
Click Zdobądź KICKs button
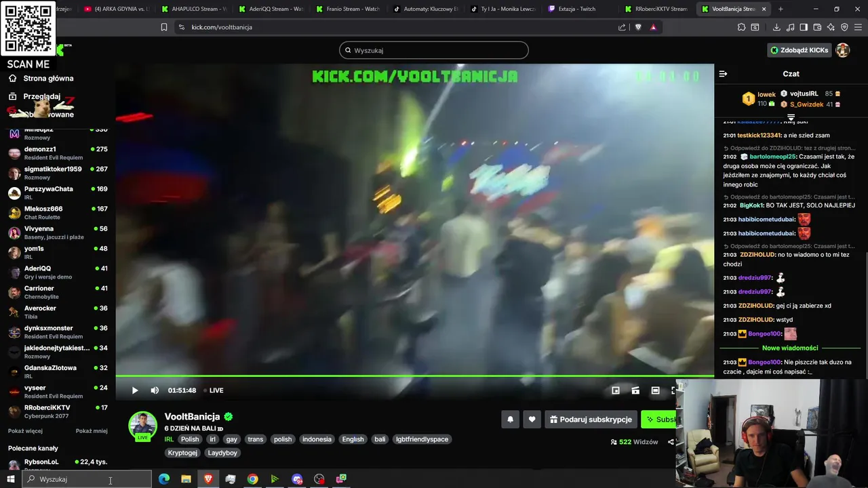coord(799,50)
